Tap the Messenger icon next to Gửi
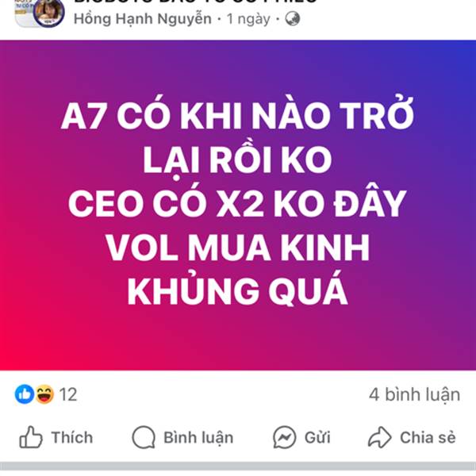The width and height of the screenshot is (476, 476). coord(285,437)
